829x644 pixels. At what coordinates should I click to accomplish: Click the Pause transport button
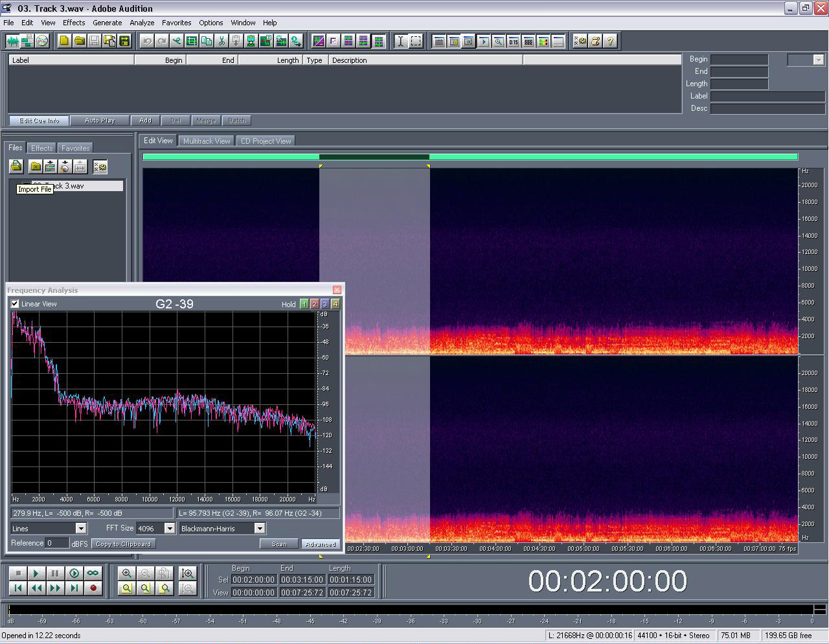[55, 573]
